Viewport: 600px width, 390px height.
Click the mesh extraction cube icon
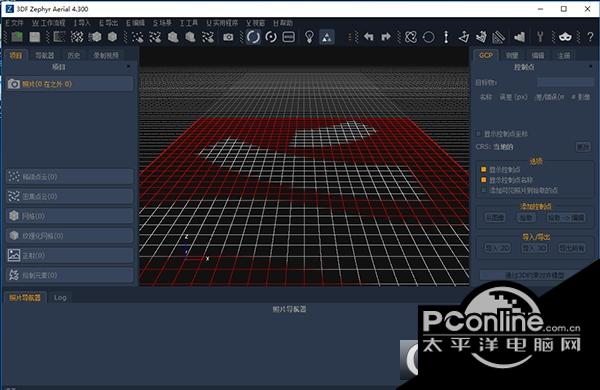tap(95, 37)
